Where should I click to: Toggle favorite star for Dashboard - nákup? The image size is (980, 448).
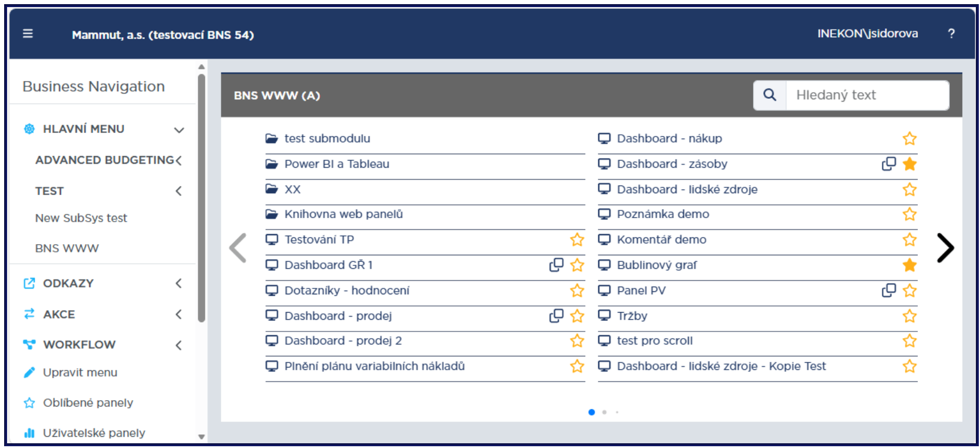click(910, 138)
